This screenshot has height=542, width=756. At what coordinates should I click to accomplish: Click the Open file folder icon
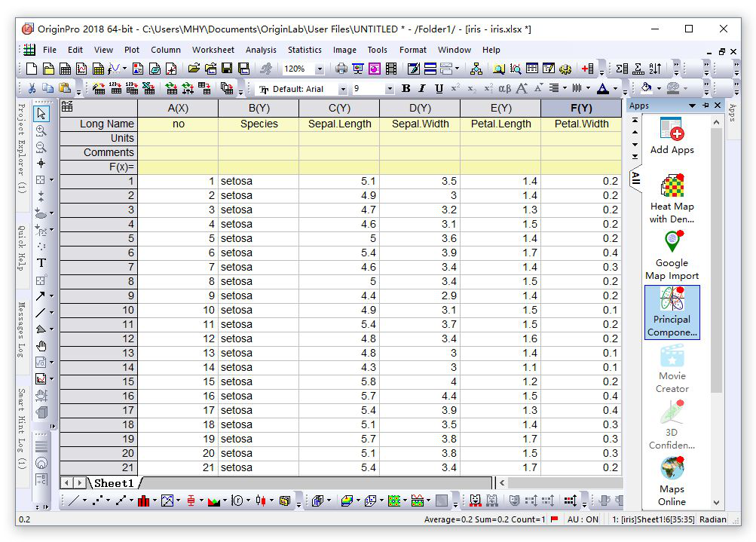coord(194,69)
